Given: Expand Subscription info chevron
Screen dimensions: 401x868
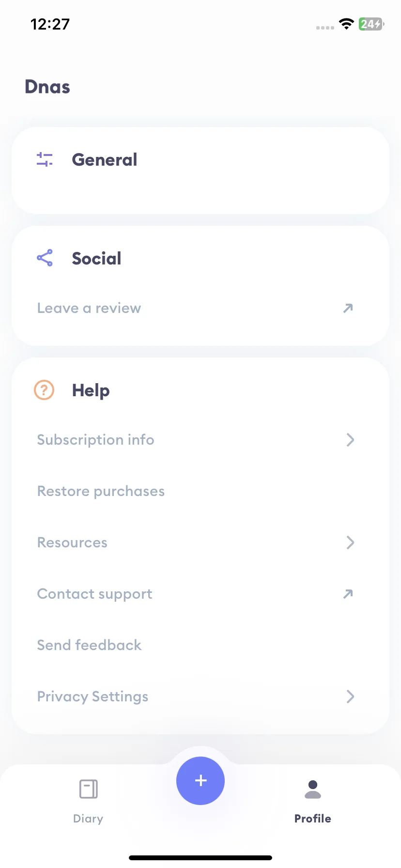Looking at the screenshot, I should (x=350, y=440).
